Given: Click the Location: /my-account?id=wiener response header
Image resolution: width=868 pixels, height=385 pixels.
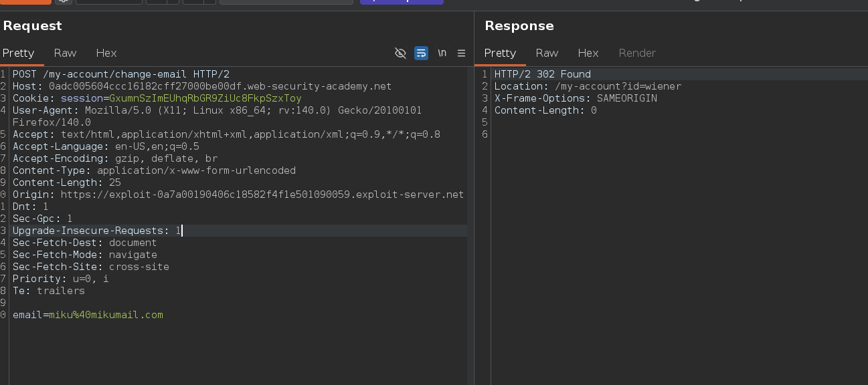Looking at the screenshot, I should click(588, 86).
